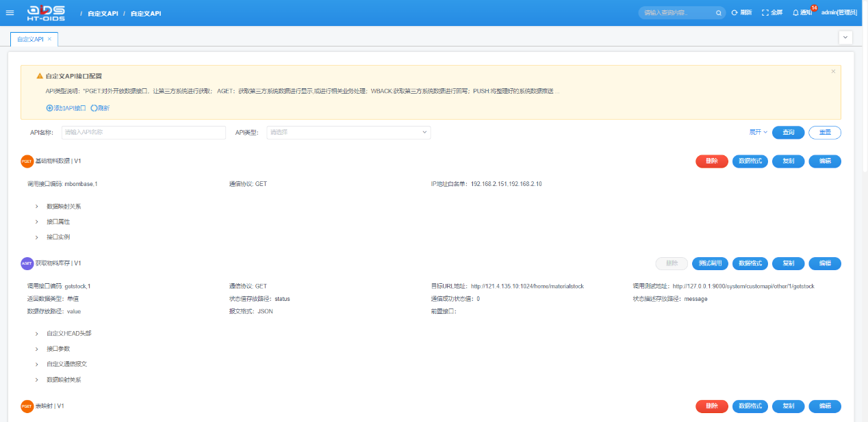Open the admin[管理员] user menu
The height and width of the screenshot is (422, 868).
click(839, 13)
